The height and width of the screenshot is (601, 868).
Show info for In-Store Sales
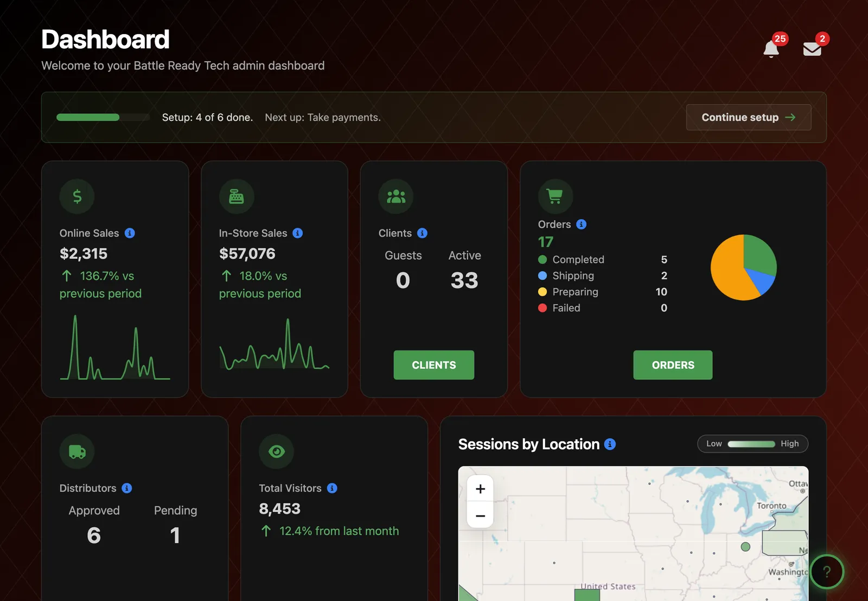pyautogui.click(x=298, y=233)
